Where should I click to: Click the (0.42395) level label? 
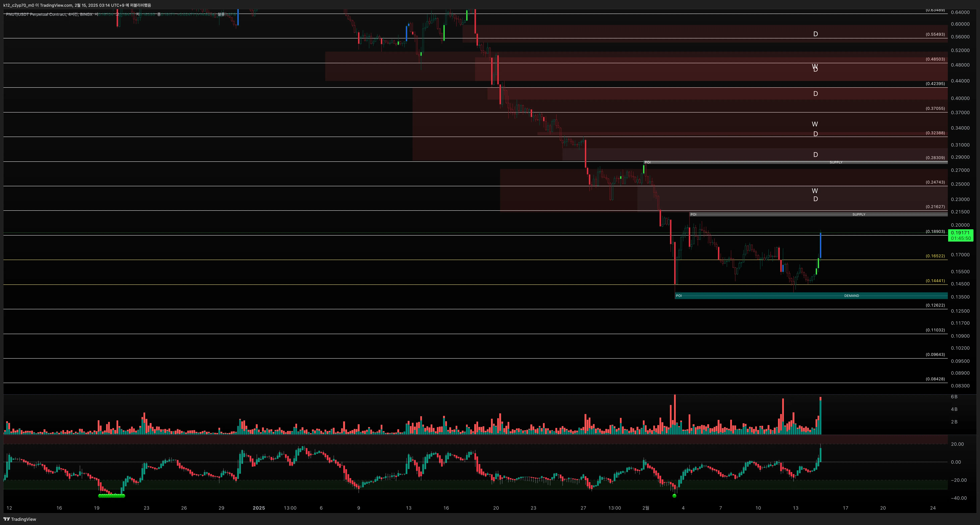pos(935,84)
